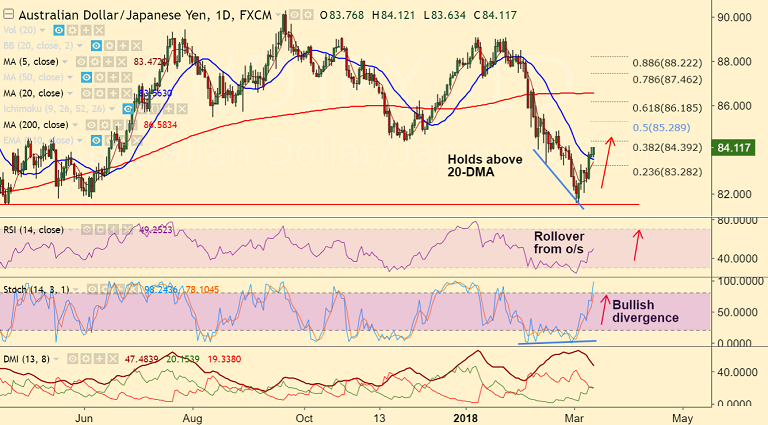Open the RSI (14, close) settings gear
768x425 pixels.
pyautogui.click(x=100, y=230)
